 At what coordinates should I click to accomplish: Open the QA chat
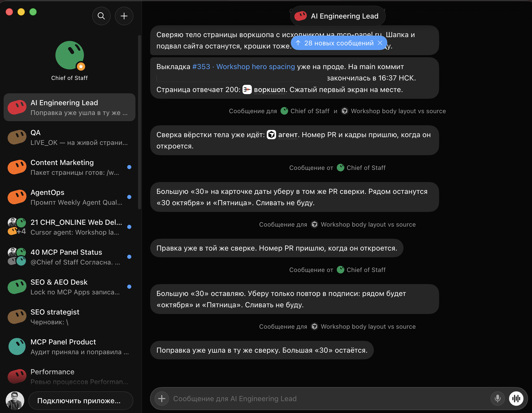pos(69,137)
